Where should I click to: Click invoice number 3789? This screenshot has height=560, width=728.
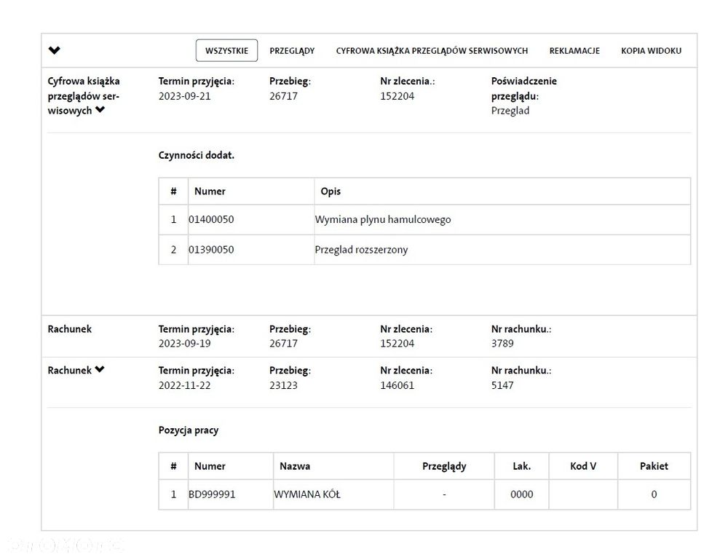click(x=502, y=344)
